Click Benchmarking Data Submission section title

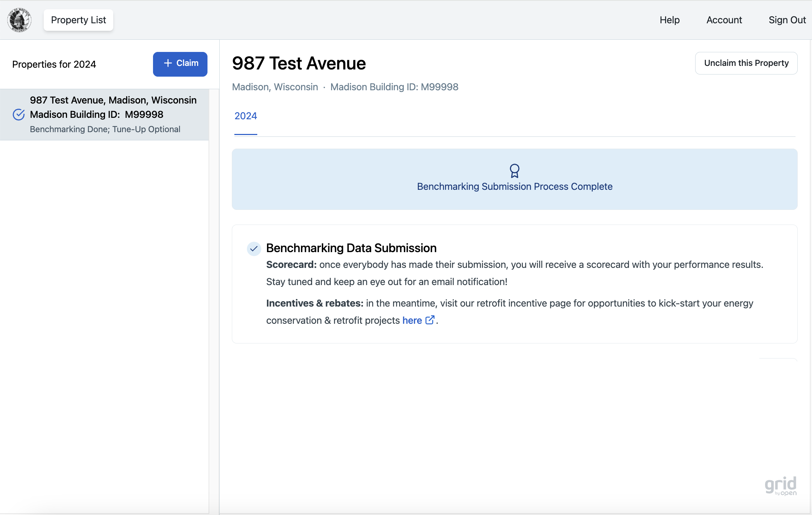351,248
